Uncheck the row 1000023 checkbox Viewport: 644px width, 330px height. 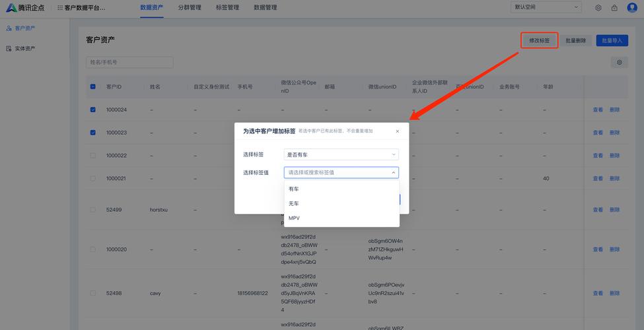(93, 133)
